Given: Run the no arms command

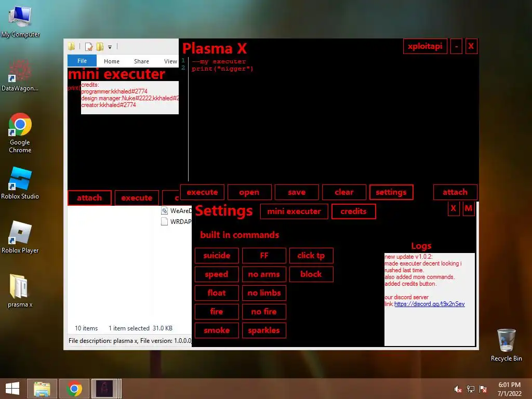Looking at the screenshot, I should 264,274.
